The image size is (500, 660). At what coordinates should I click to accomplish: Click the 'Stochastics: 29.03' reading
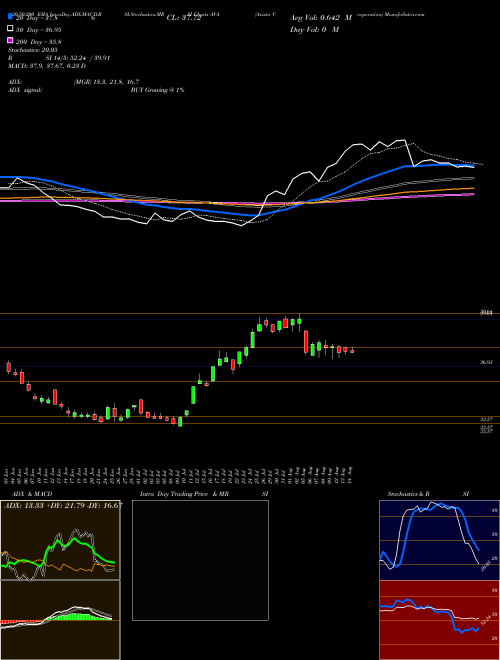[x=33, y=50]
